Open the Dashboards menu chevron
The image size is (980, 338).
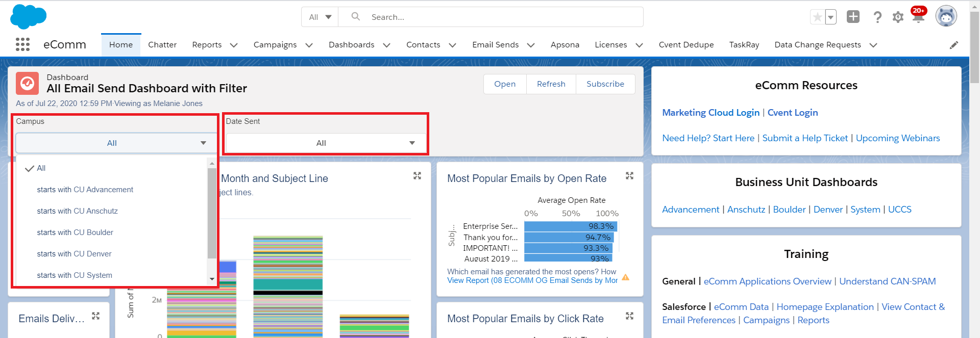[x=386, y=45]
